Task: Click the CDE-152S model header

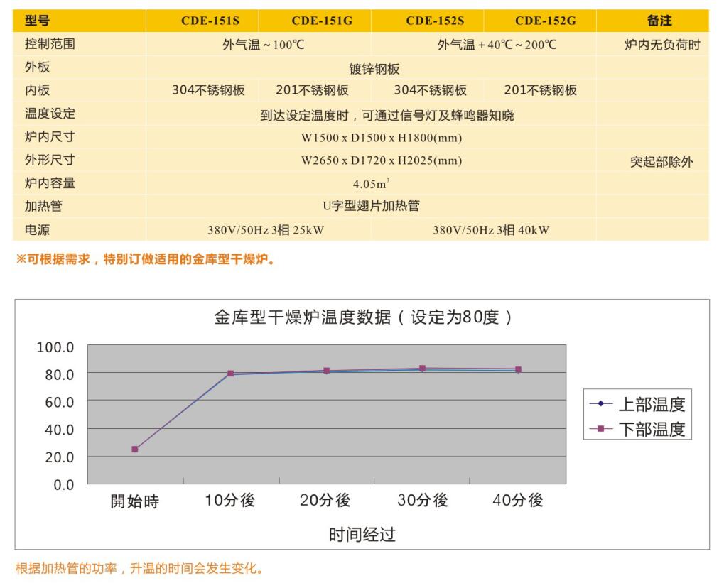Action: pyautogui.click(x=433, y=21)
